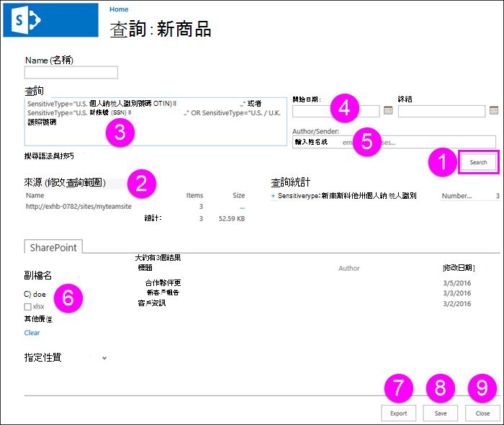Open the 客戶資訊 result

pos(152,303)
